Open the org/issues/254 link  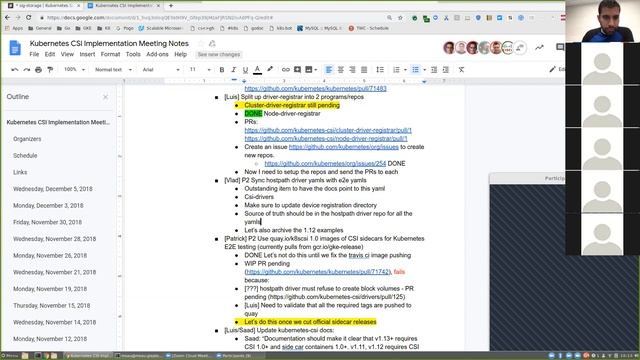click(325, 164)
